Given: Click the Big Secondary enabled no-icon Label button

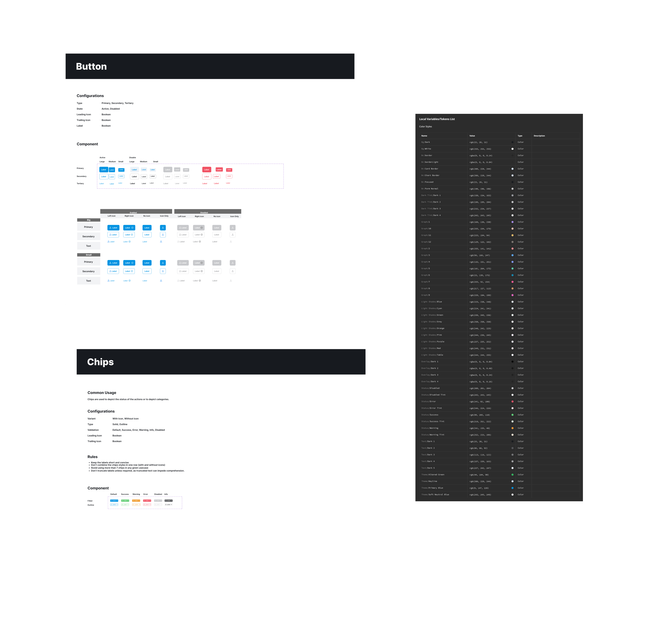Looking at the screenshot, I should point(147,235).
